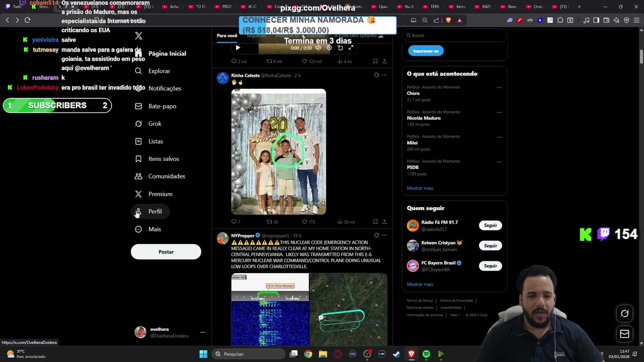Click the Inscrever-se button
This screenshot has height=362, width=644.
tap(426, 51)
